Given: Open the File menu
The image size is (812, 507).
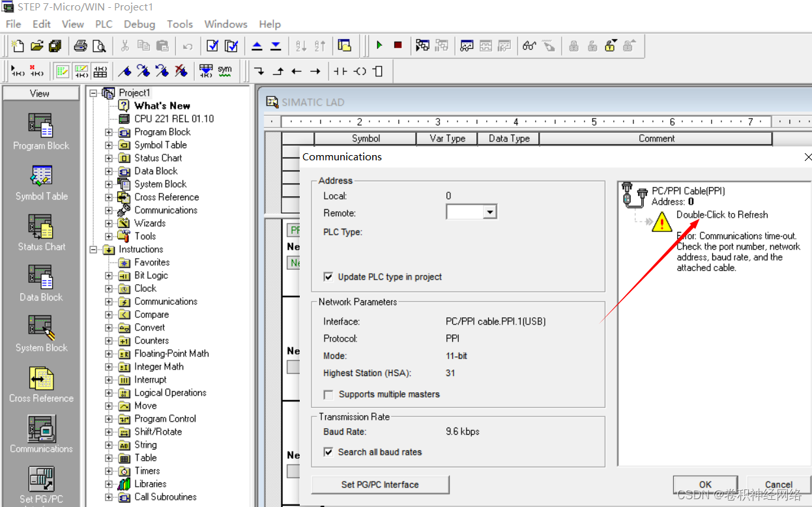Looking at the screenshot, I should click(x=14, y=24).
